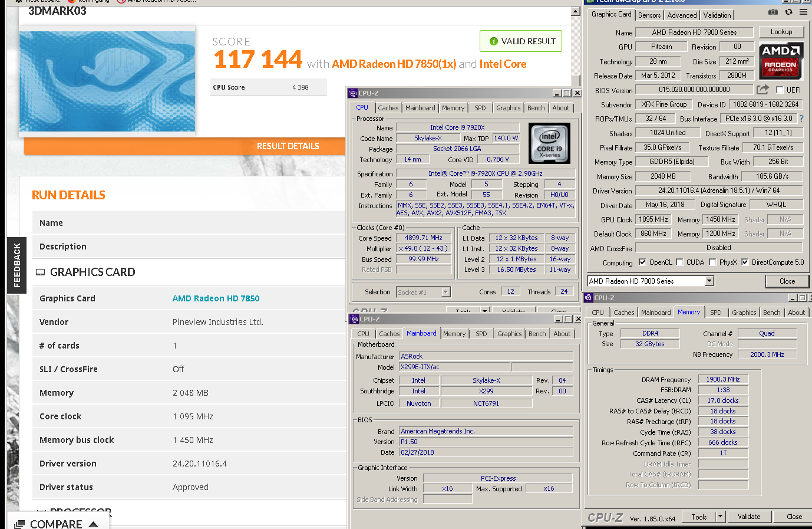The height and width of the screenshot is (529, 812).
Task: Open Memory tab in CPU-Z Mainboard window
Action: pyautogui.click(x=454, y=334)
